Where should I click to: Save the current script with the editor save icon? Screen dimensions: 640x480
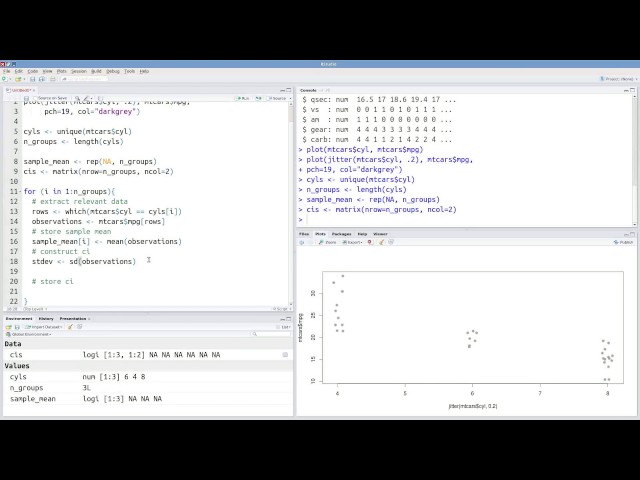(x=27, y=98)
